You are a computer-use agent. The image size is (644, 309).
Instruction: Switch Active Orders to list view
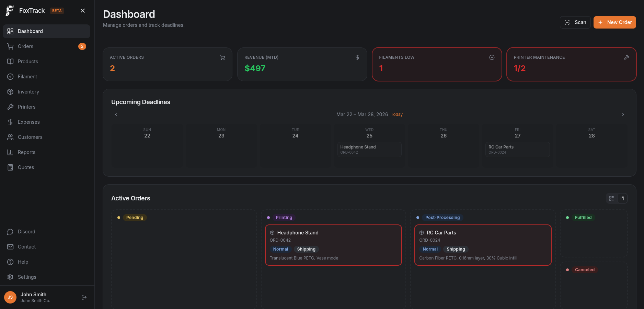point(611,198)
